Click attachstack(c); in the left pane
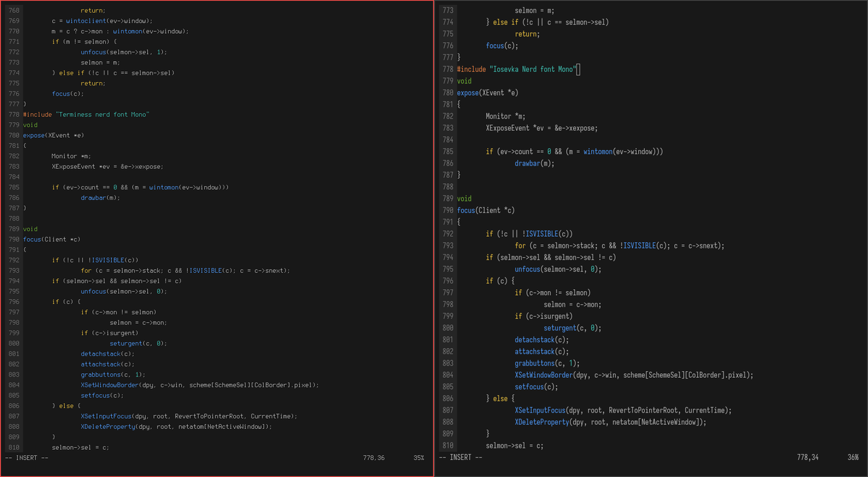The height and width of the screenshot is (477, 868). point(108,364)
